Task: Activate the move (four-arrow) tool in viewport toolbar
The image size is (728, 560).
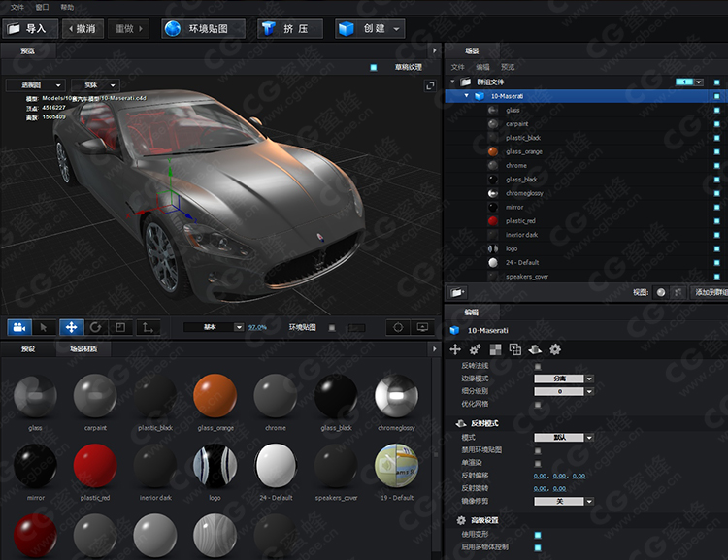Action: point(71,327)
